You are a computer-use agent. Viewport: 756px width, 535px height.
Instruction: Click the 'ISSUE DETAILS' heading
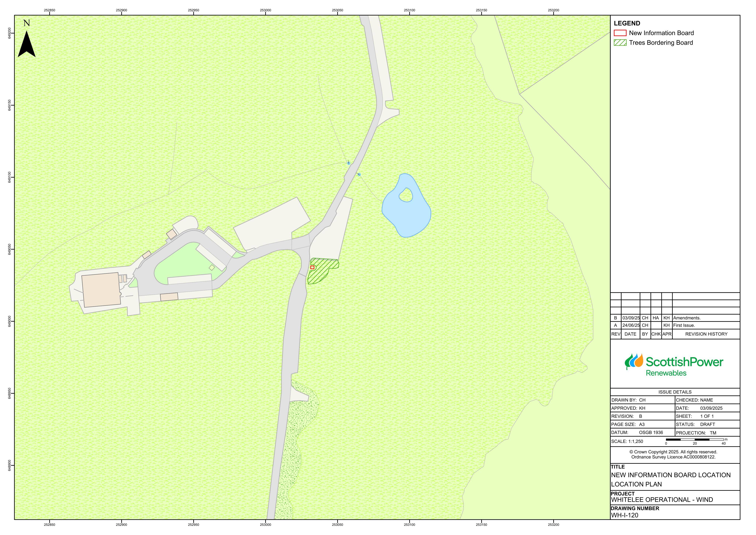(x=675, y=392)
